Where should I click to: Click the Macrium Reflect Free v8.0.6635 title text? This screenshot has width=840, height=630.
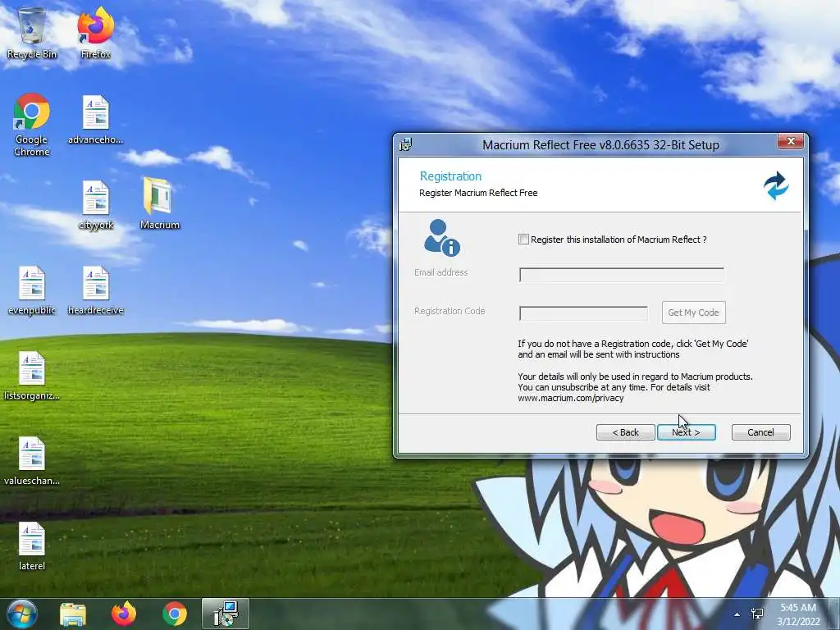click(600, 144)
